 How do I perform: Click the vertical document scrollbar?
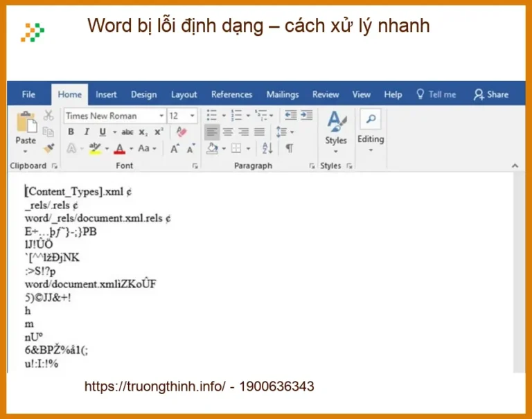coord(519,271)
